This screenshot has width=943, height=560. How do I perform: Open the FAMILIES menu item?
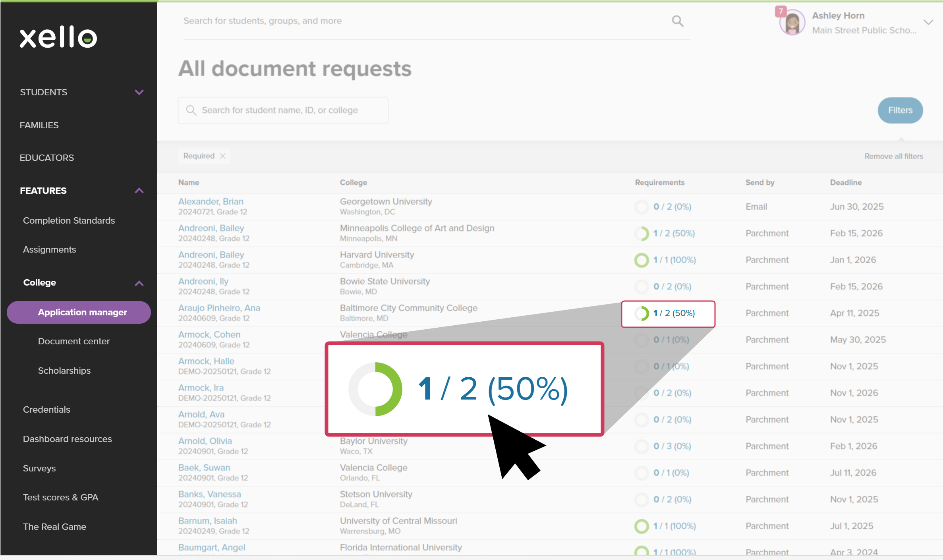[39, 125]
